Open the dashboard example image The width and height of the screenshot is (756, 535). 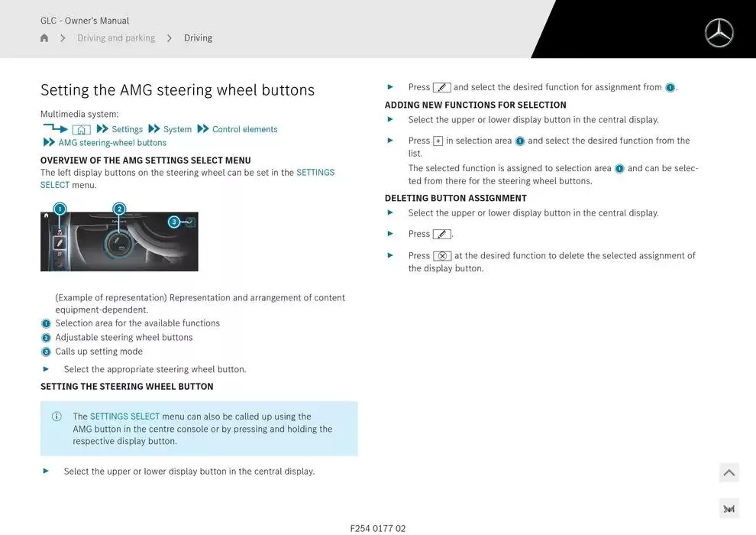pos(119,242)
